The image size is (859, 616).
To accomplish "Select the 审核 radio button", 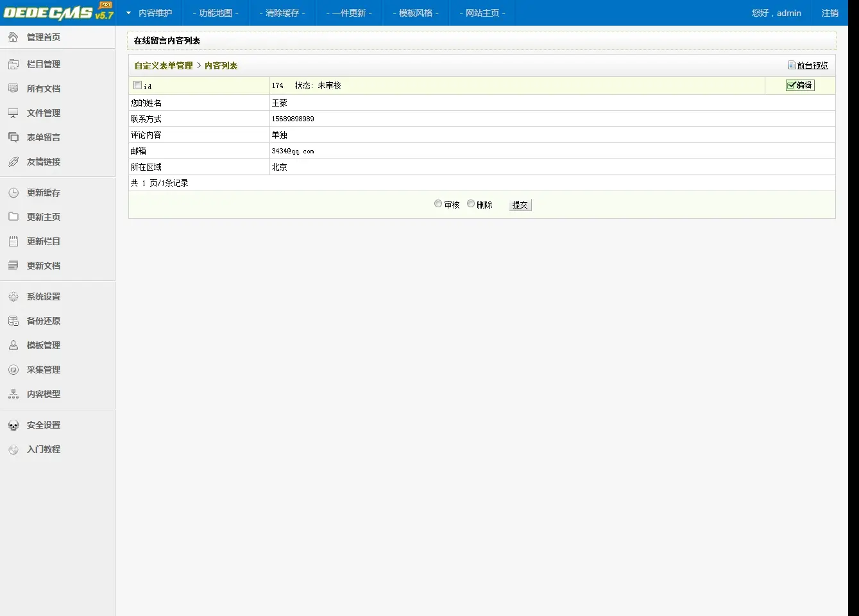I will [x=438, y=203].
